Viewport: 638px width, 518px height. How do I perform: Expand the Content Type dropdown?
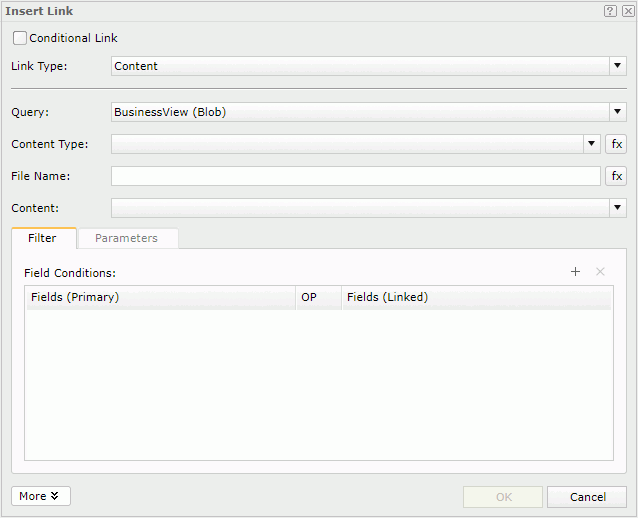point(591,144)
